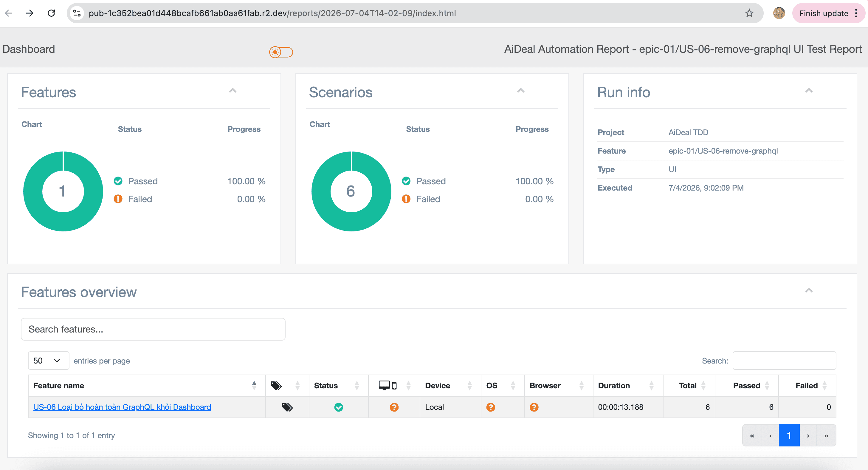The height and width of the screenshot is (470, 868).
Task: Click Failed warning icon in Features panel
Action: point(118,199)
